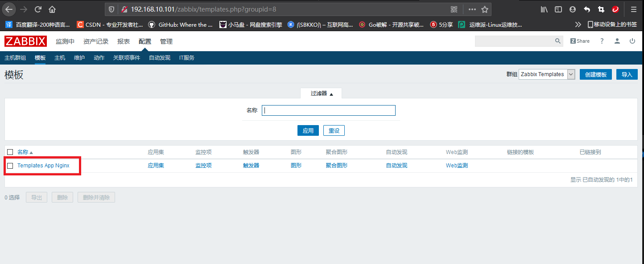This screenshot has height=264, width=644.
Task: Switch to 动作 submenu
Action: tap(99, 58)
